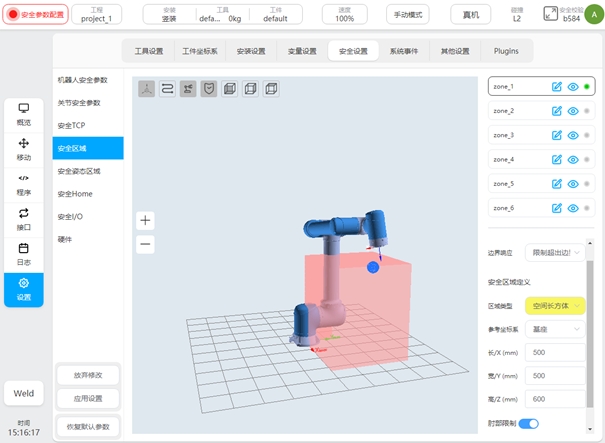Switch to the 系统事件 tab
Viewport: 605px width, 443px height.
click(x=405, y=51)
